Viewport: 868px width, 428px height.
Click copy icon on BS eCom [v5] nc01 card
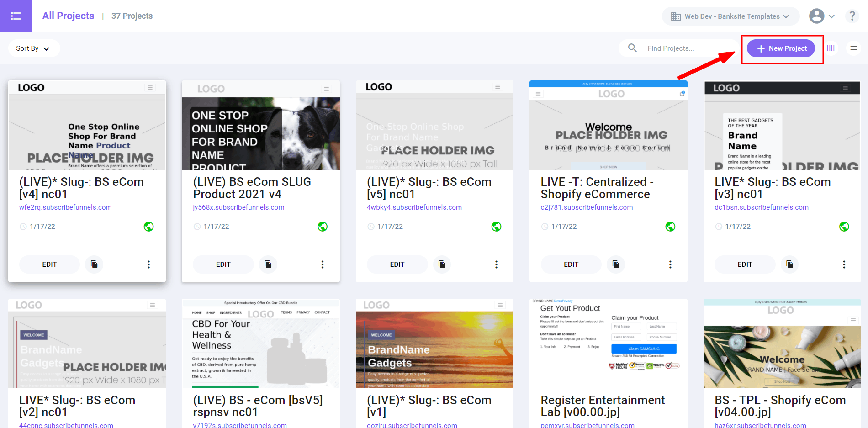[442, 264]
